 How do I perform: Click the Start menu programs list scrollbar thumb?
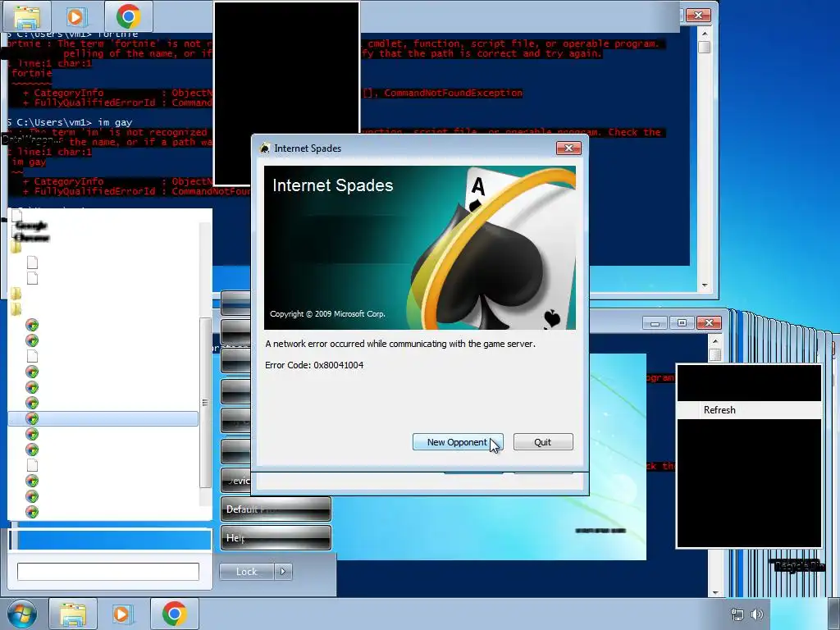click(x=204, y=402)
